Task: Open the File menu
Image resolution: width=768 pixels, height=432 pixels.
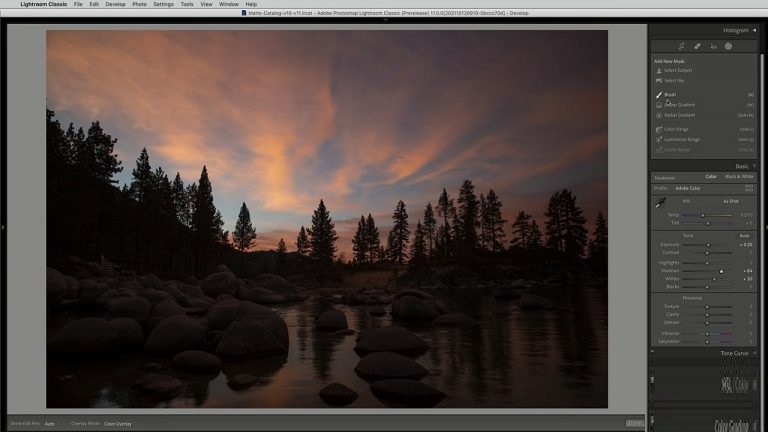Action: [x=78, y=4]
